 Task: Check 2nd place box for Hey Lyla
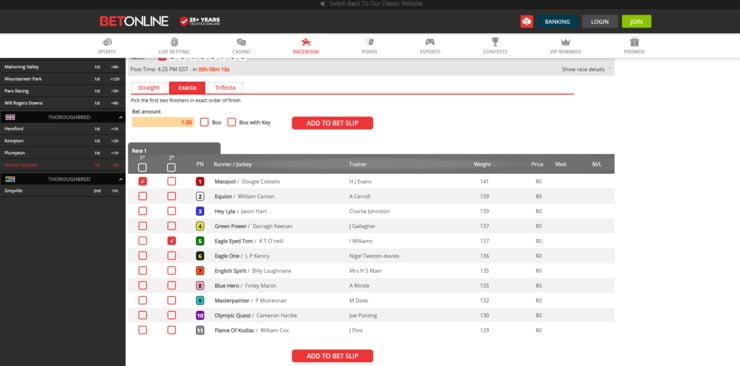tap(172, 211)
